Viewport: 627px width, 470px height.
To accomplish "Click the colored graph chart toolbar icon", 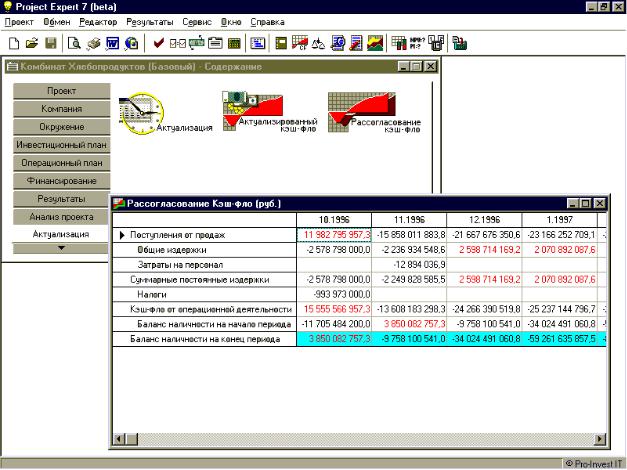I will [375, 43].
